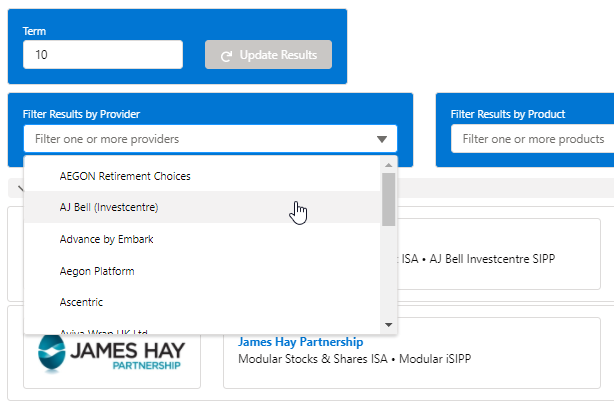Click the dropdown list scroll up arrow
The height and width of the screenshot is (404, 614).
pos(388,165)
